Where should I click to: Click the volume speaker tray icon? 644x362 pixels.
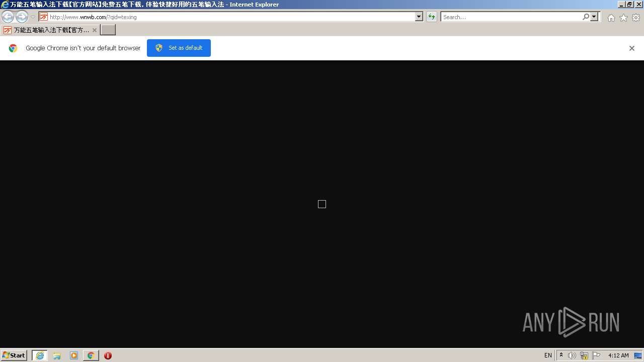tap(572, 355)
